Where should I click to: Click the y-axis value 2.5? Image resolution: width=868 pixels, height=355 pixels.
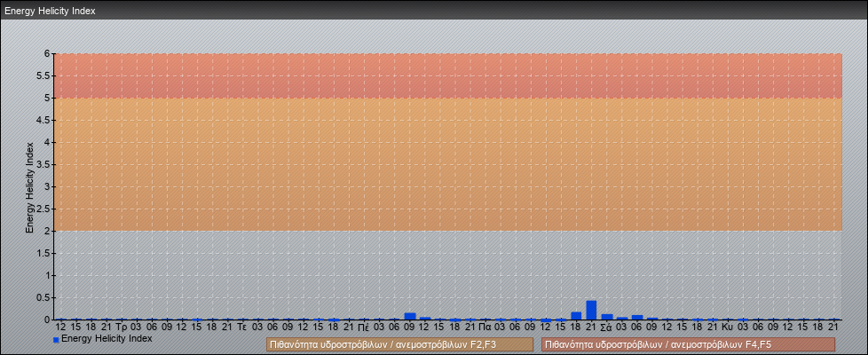pos(43,209)
